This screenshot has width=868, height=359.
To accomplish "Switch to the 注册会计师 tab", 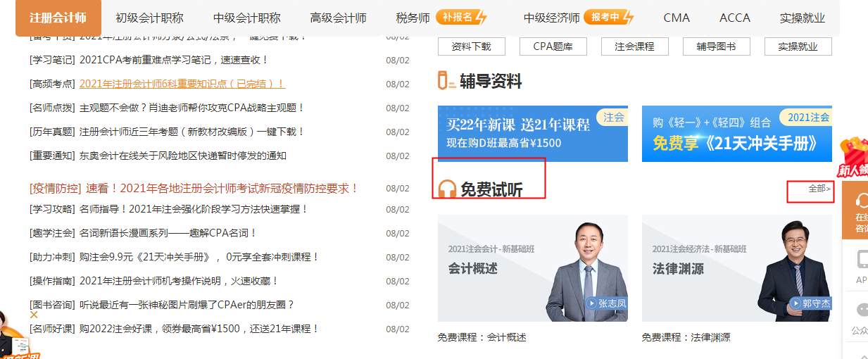I will coord(58,18).
